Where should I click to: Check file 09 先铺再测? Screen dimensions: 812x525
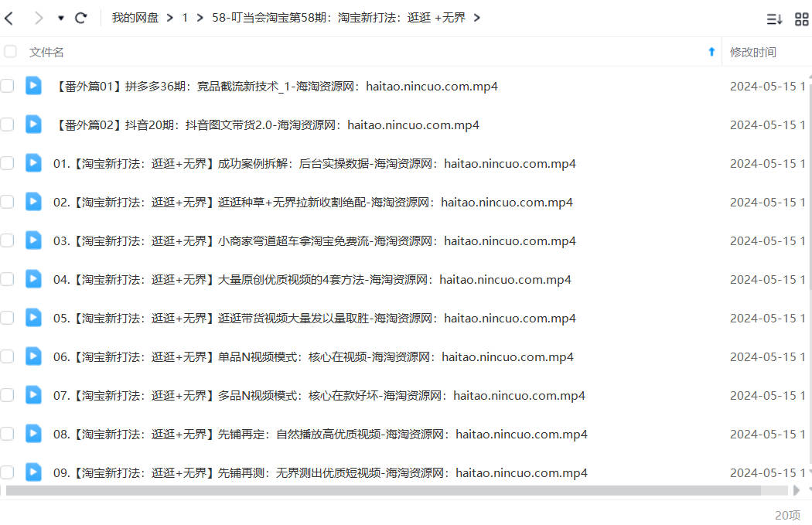click(x=7, y=472)
